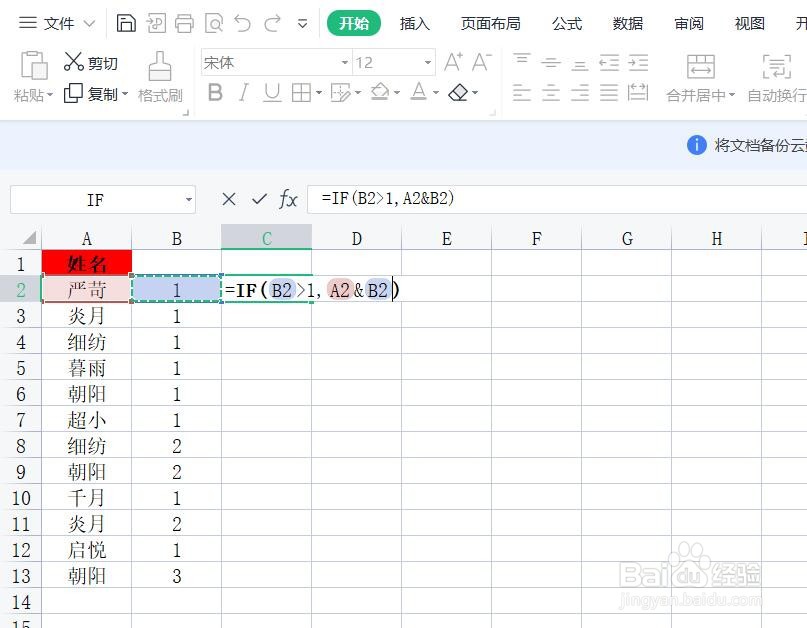Screen dimensions: 807x628
Task: Open the 公式 ribbon tab
Action: click(x=566, y=23)
